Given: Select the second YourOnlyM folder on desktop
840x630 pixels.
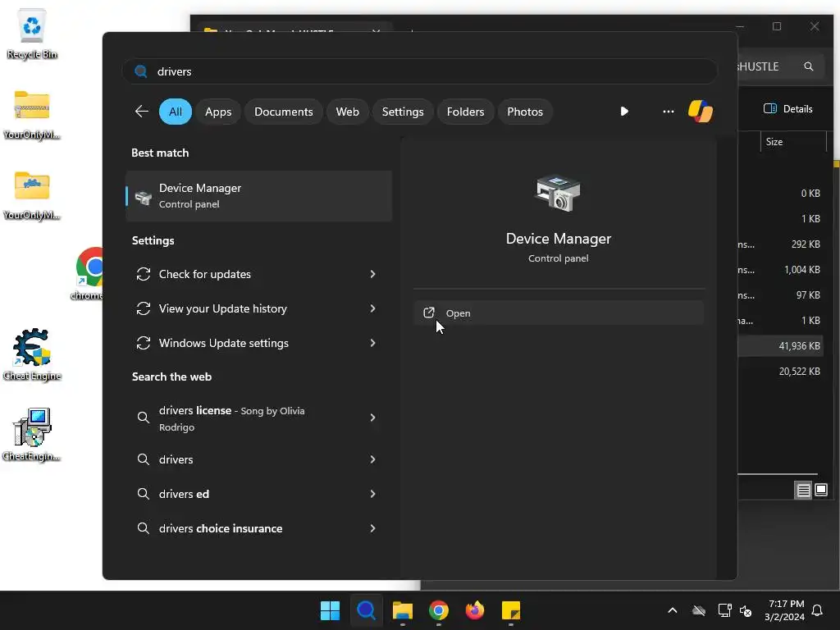Looking at the screenshot, I should tap(32, 195).
